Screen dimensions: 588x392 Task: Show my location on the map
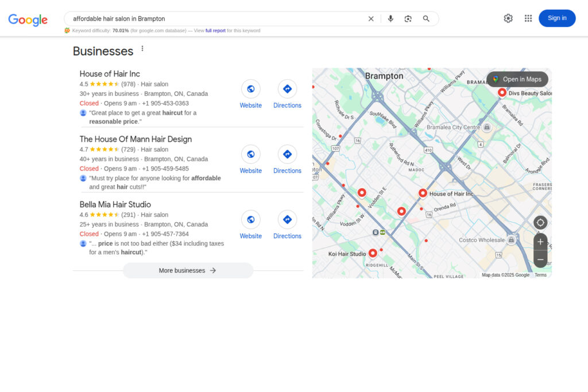pyautogui.click(x=540, y=223)
